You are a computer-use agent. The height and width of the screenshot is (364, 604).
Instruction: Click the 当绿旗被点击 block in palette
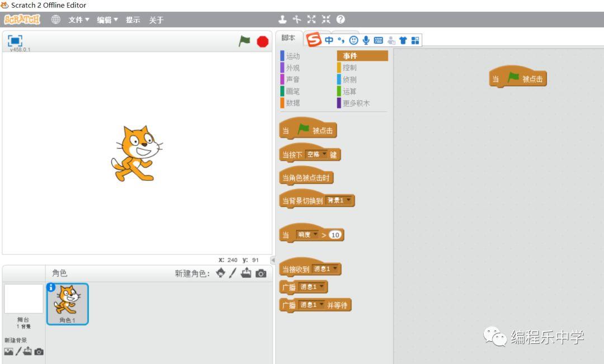pyautogui.click(x=308, y=129)
